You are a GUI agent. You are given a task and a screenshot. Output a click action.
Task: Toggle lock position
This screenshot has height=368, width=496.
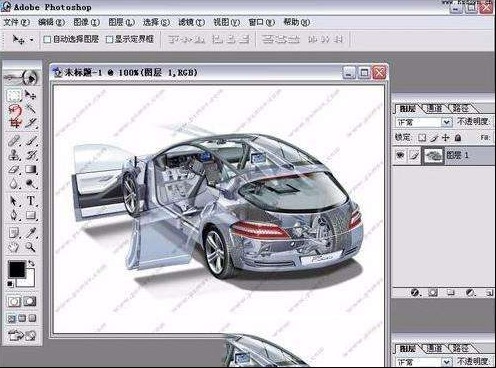pyautogui.click(x=446, y=137)
